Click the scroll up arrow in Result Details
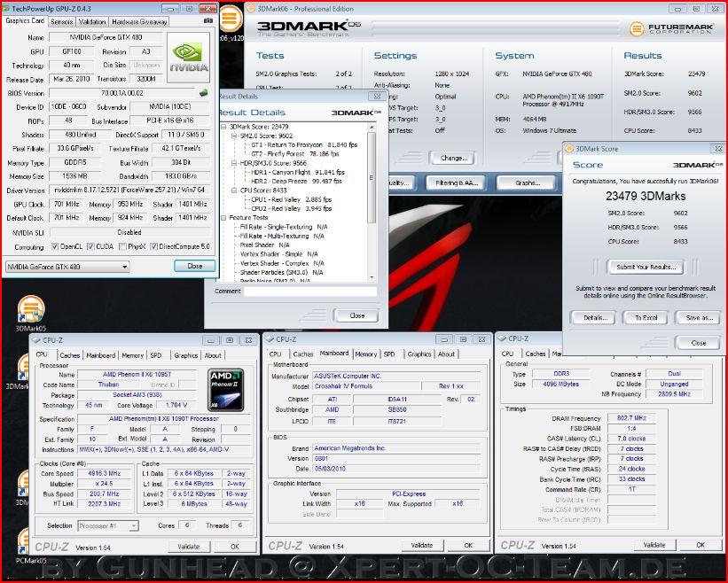728x583 pixels. click(x=372, y=127)
